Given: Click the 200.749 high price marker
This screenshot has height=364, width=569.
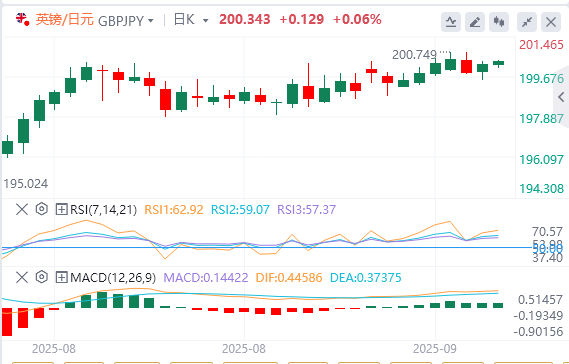Looking at the screenshot, I should click(x=414, y=55).
